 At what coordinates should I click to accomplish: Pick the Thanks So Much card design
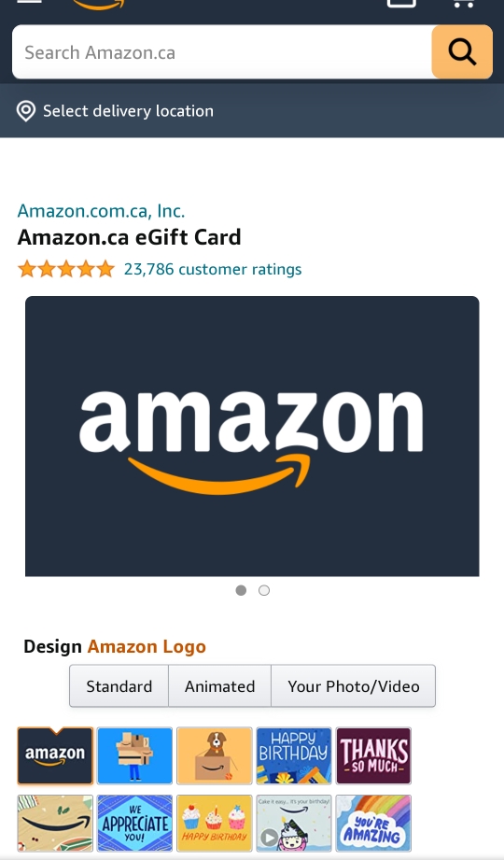coord(373,755)
